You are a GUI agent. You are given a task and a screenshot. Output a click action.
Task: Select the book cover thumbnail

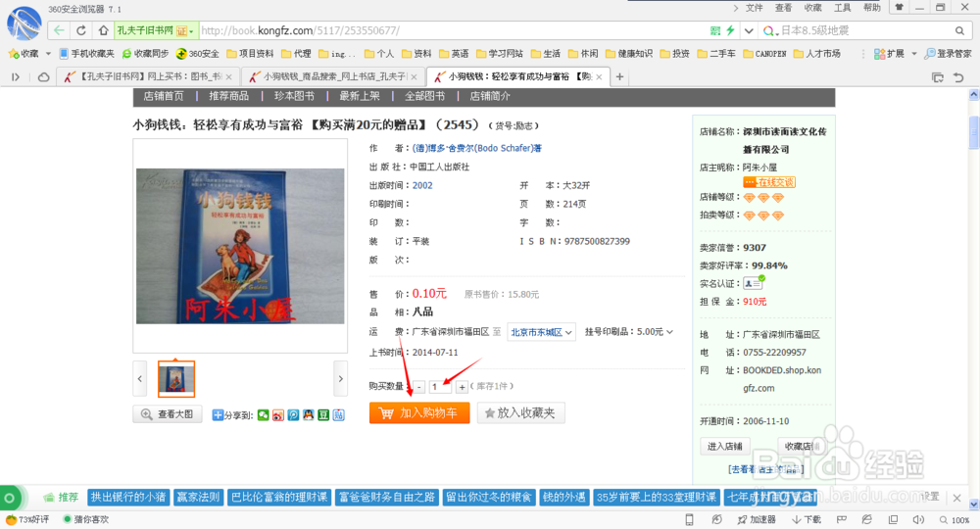pos(176,378)
